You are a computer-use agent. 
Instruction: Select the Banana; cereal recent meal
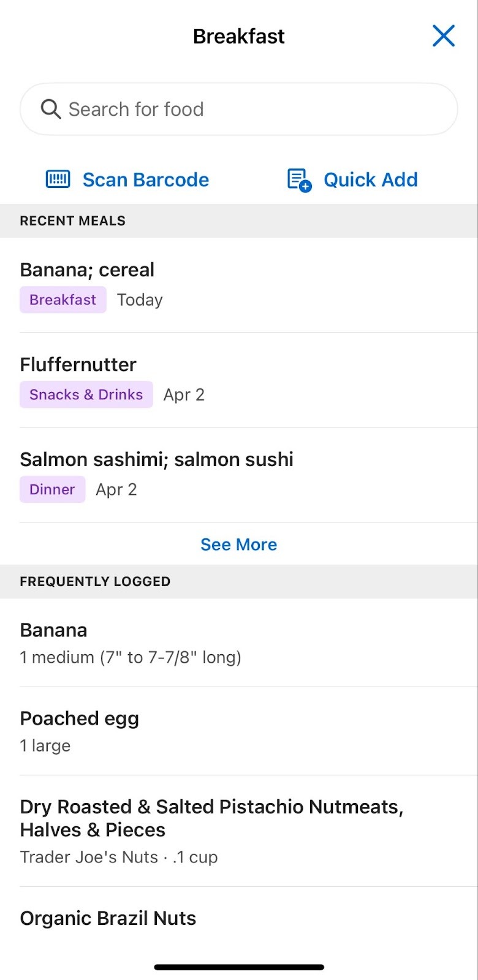[87, 270]
